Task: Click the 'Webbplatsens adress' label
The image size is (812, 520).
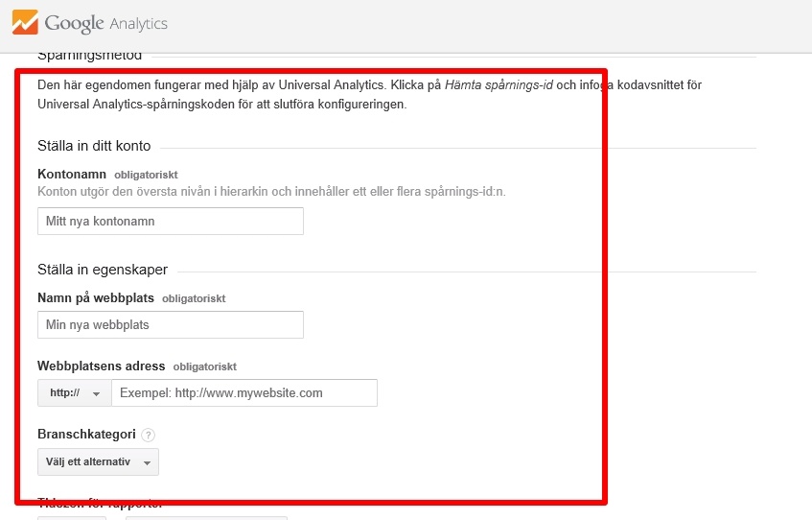Action: (102, 366)
